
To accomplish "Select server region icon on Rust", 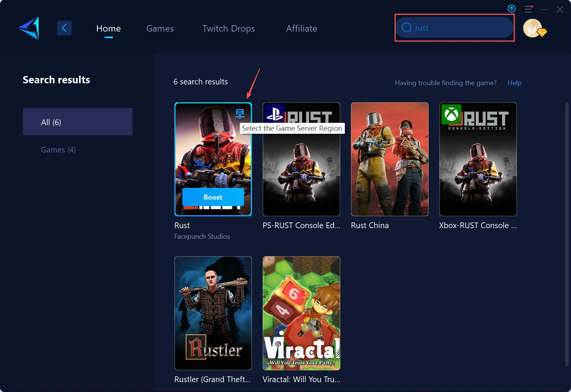I will 240,113.
